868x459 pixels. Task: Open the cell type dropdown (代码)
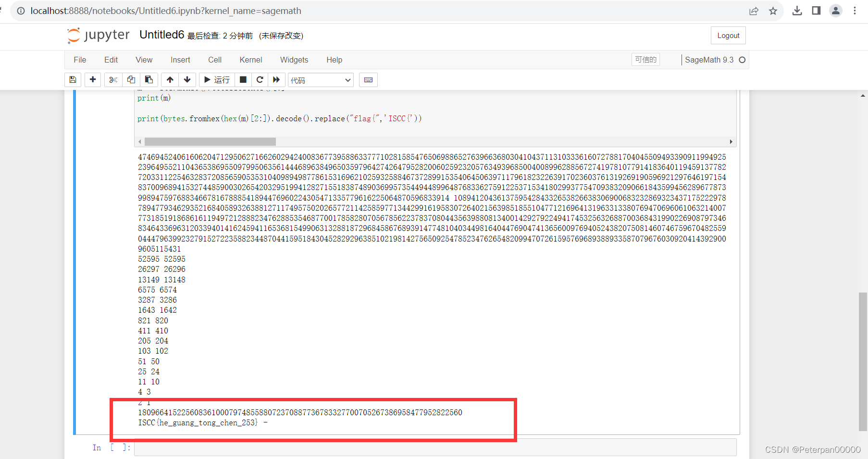point(321,80)
